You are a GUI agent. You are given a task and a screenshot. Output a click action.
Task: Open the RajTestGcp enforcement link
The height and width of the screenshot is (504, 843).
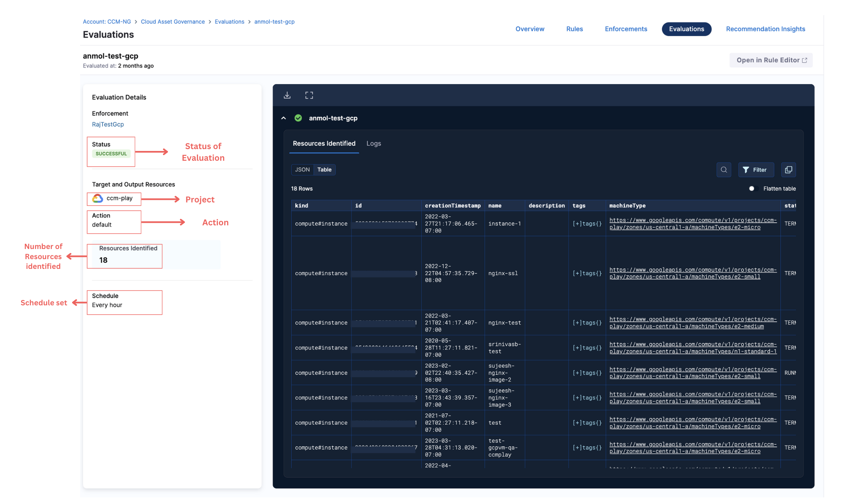pyautogui.click(x=108, y=124)
